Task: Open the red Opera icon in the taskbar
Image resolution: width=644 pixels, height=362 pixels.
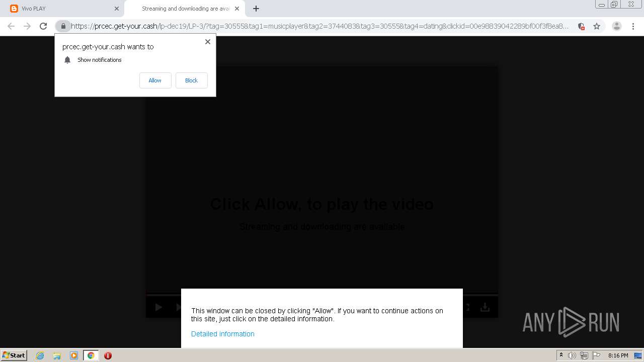Action: tap(108, 355)
